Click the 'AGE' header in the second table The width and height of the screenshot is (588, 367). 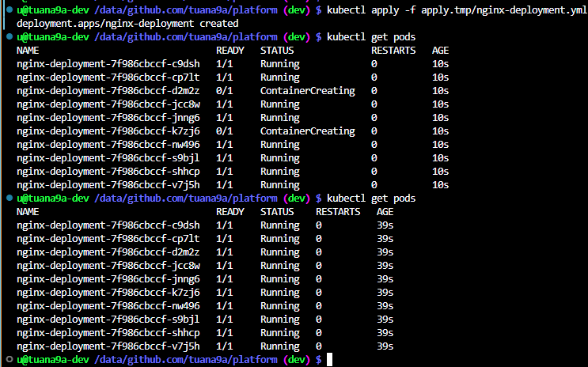pos(385,212)
